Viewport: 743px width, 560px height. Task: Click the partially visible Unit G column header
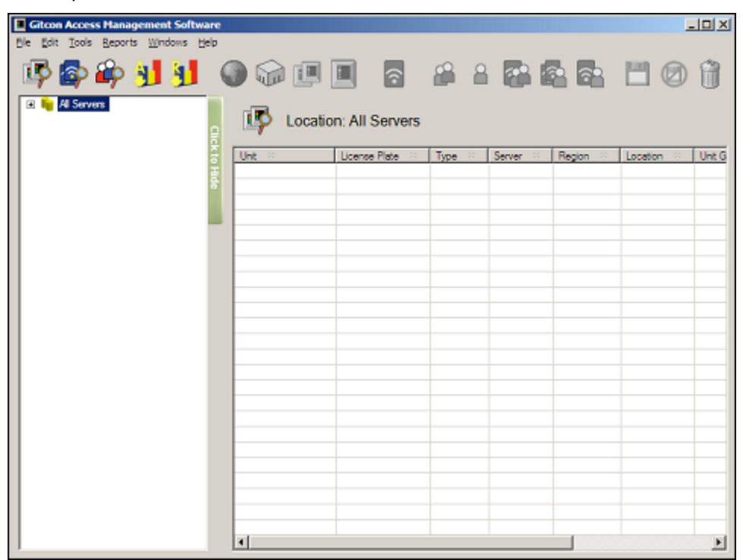[x=710, y=156]
